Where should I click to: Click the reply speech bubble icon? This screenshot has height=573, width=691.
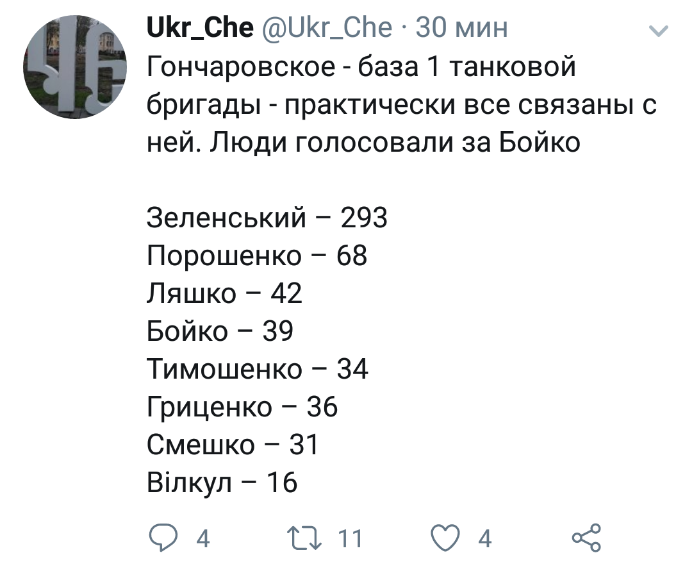pyautogui.click(x=163, y=538)
